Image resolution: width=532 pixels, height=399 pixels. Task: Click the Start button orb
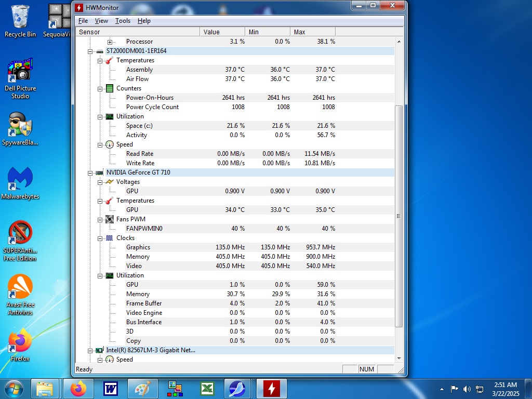[x=14, y=389]
